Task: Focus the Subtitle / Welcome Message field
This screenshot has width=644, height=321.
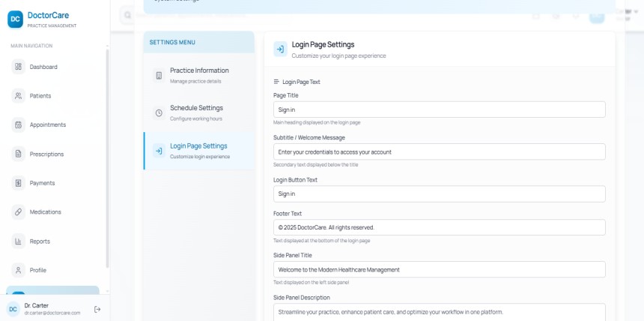Action: click(439, 151)
